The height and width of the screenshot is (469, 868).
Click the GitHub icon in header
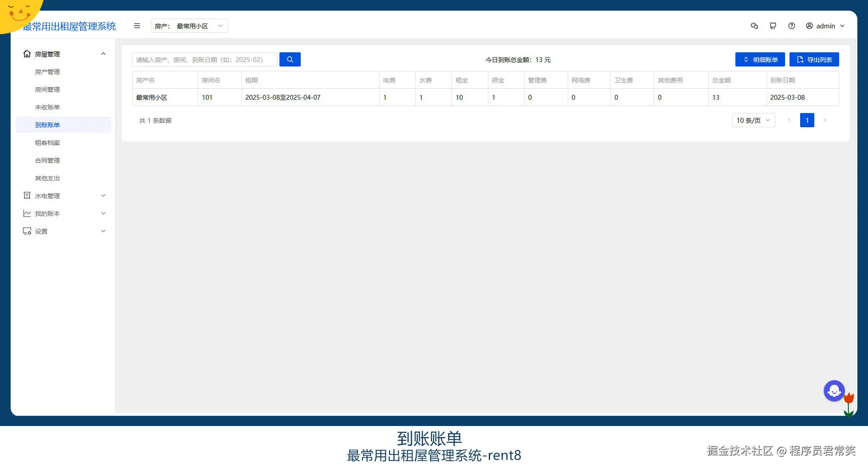click(773, 26)
